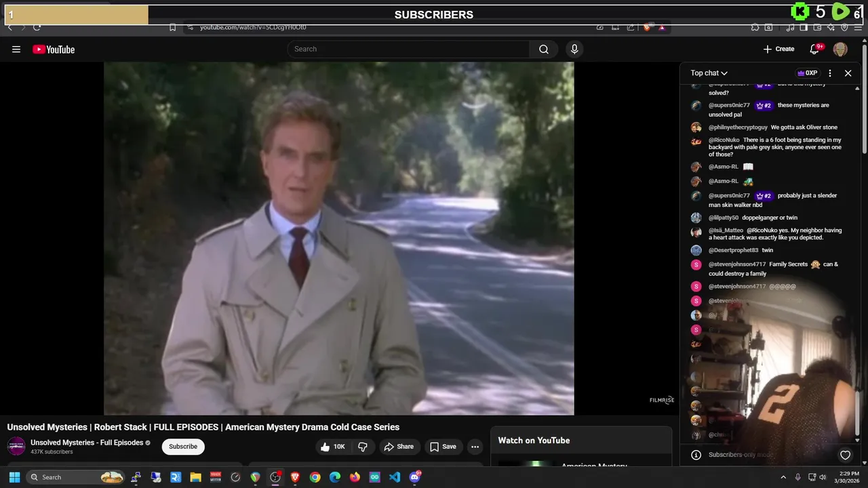Send a heart reaction in chat

click(845, 455)
